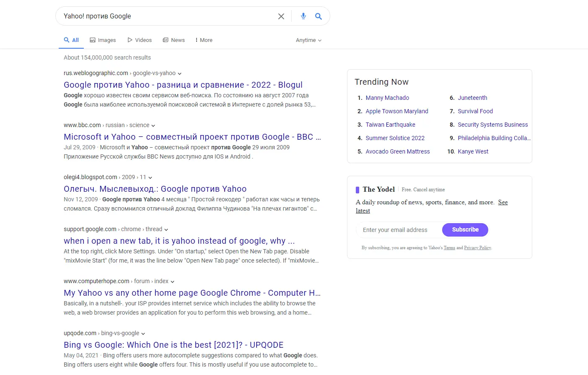This screenshot has width=588, height=375.
Task: Submit search with the magnifier icon
Action: pos(319,16)
